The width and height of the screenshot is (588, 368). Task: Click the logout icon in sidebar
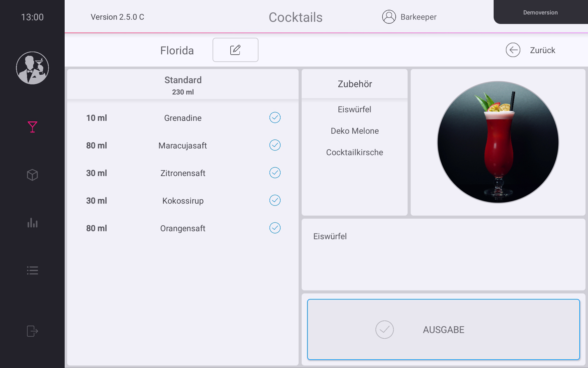tap(32, 331)
